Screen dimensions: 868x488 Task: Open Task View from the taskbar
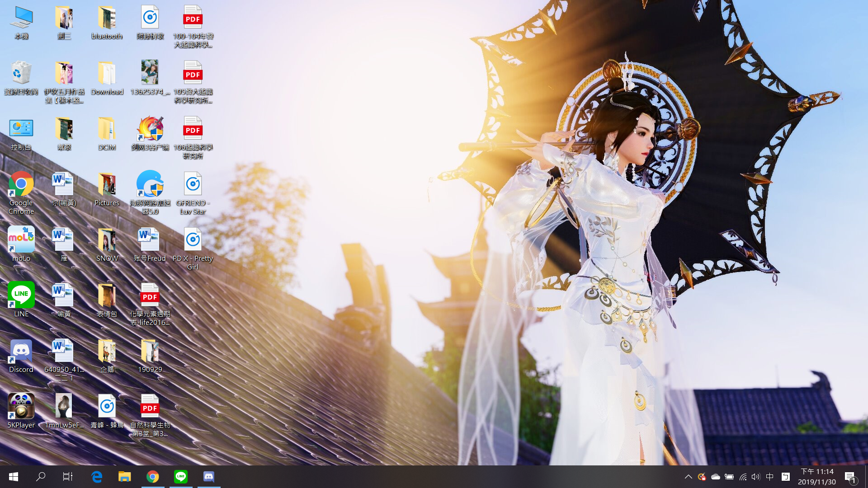(x=68, y=477)
